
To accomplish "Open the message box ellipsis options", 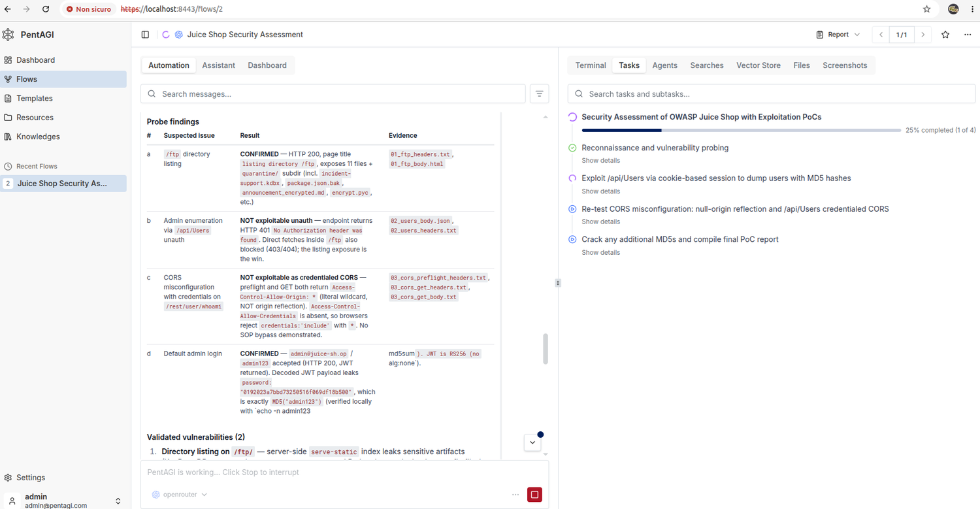I will point(515,495).
